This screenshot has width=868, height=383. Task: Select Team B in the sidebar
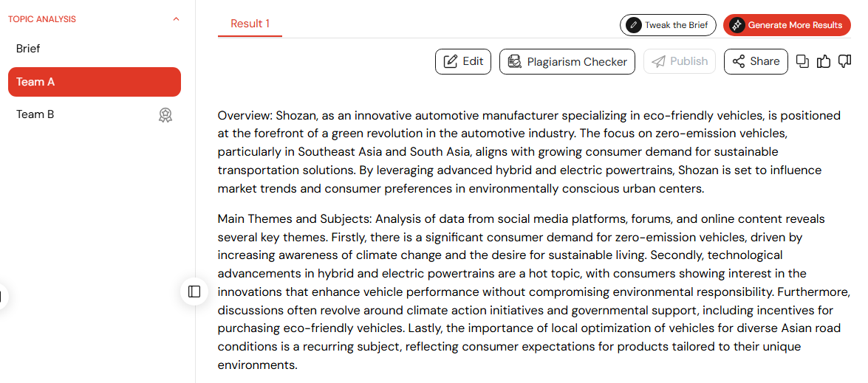pyautogui.click(x=94, y=114)
